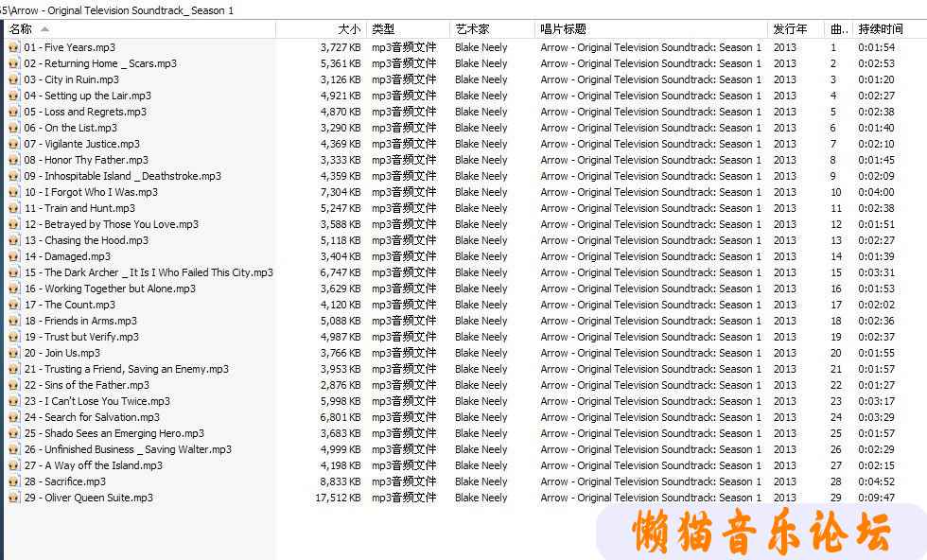Select the icon of 24 - Search for Salvation.mp3
Viewport: 927px width, 560px height.
(x=13, y=417)
